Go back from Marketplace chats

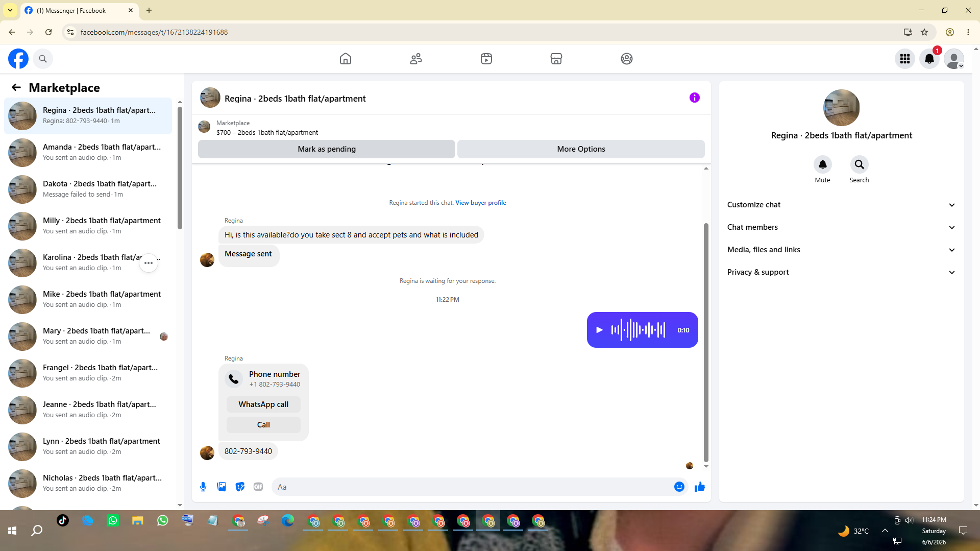click(x=16, y=87)
